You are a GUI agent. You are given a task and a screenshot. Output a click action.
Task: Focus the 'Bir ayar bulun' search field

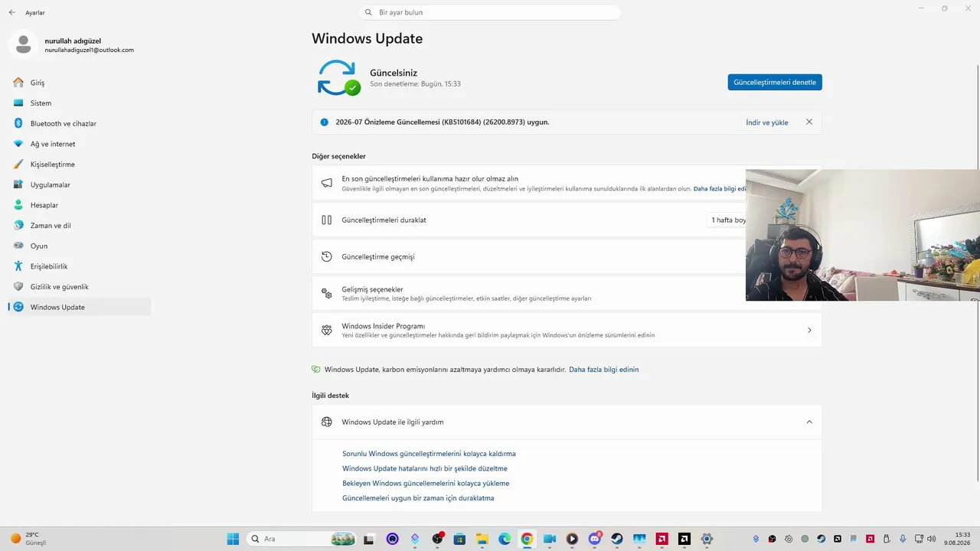click(x=490, y=12)
